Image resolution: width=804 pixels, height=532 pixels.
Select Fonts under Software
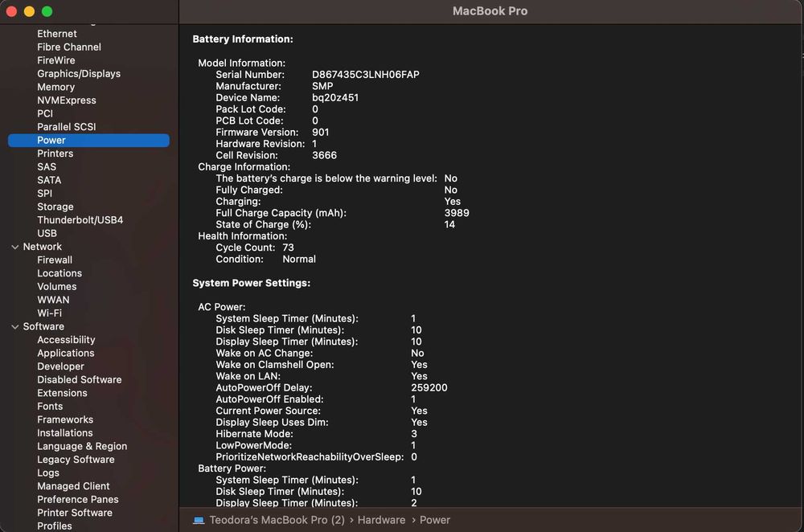tap(50, 407)
